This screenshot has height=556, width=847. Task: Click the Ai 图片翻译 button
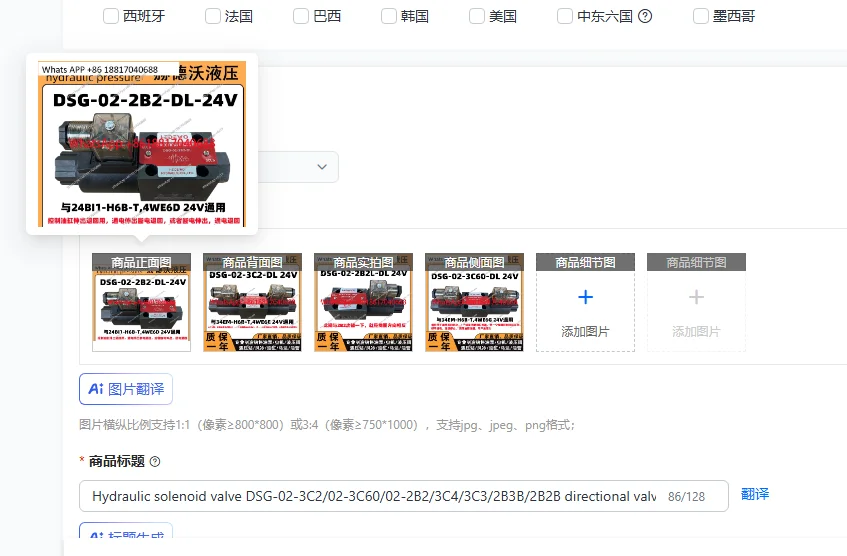pos(126,389)
